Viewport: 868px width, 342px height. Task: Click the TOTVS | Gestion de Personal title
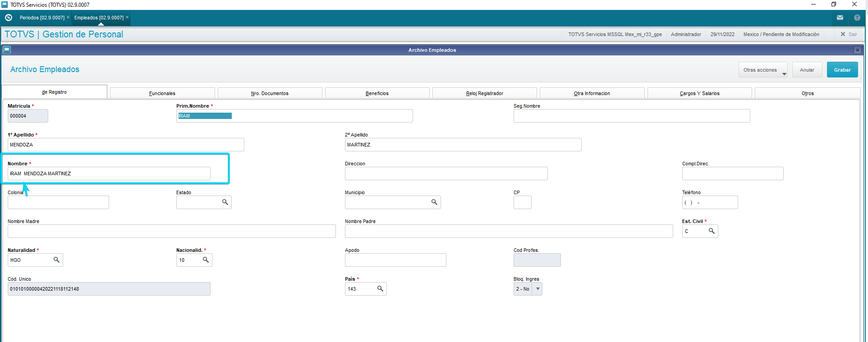[x=64, y=34]
